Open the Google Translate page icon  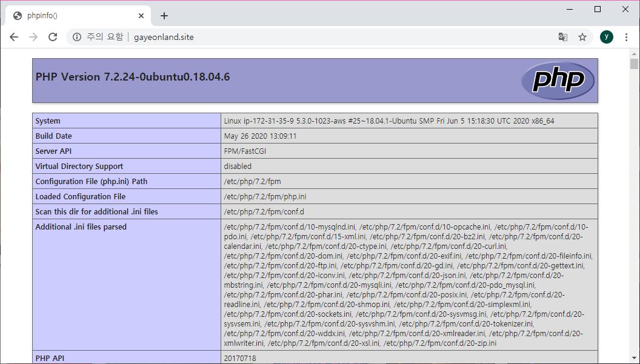pyautogui.click(x=562, y=36)
